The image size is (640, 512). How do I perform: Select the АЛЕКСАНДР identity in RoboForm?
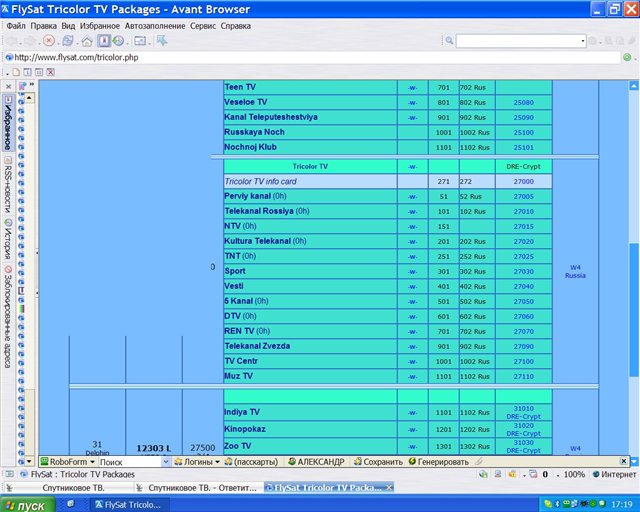(x=316, y=462)
